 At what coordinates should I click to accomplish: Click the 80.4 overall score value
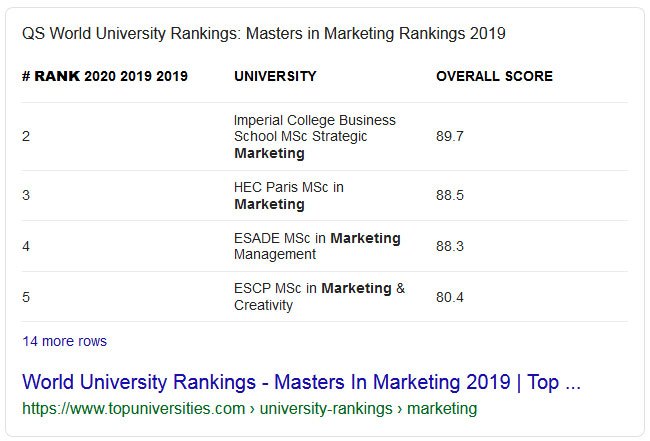[x=450, y=297]
